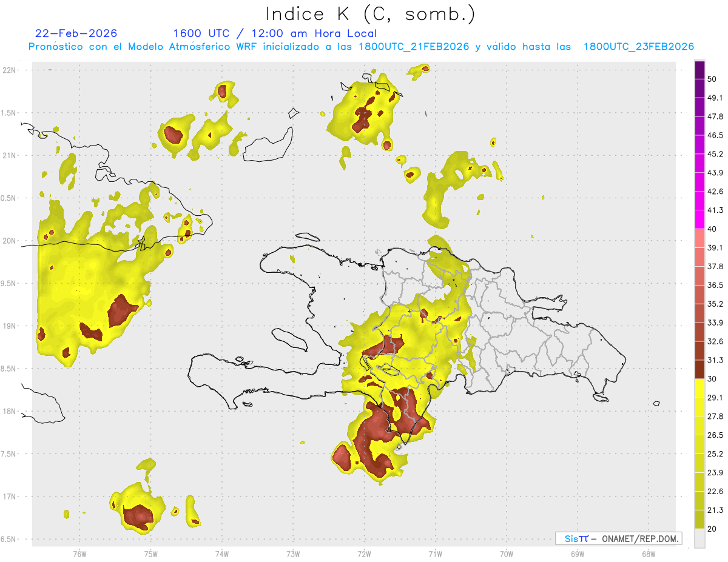Pick the bright yellow segment between 29.1 and 30
The width and height of the screenshot is (728, 562).
[699, 388]
